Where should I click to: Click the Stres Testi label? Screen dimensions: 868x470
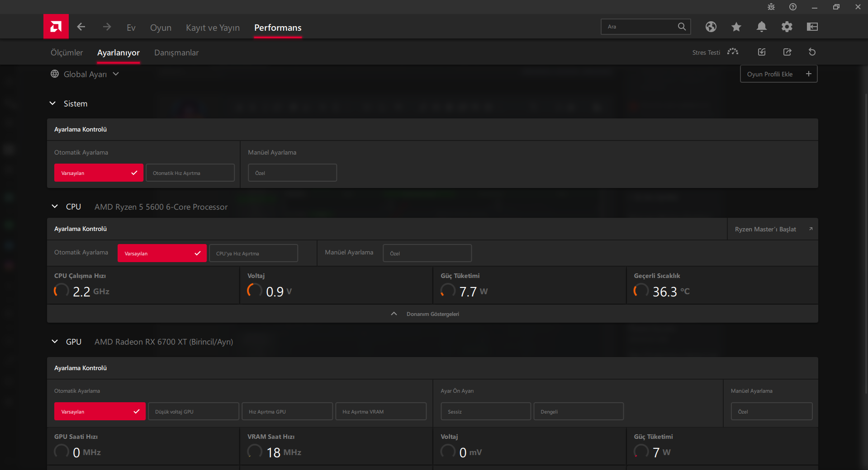706,52
